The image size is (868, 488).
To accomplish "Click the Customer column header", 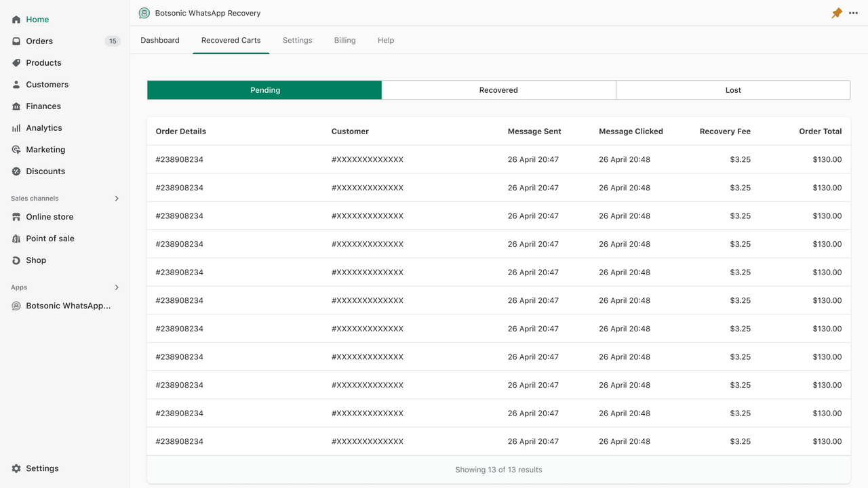I will coord(350,131).
